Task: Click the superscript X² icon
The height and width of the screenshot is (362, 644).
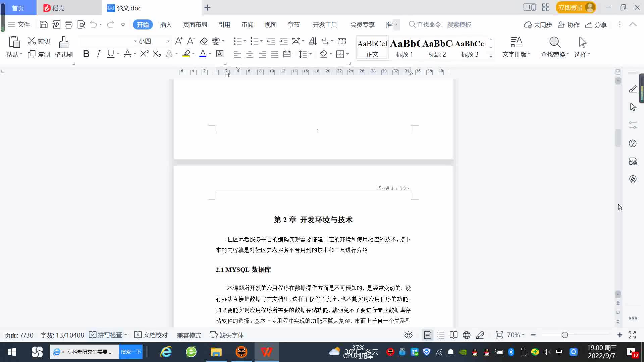Action: point(144,54)
